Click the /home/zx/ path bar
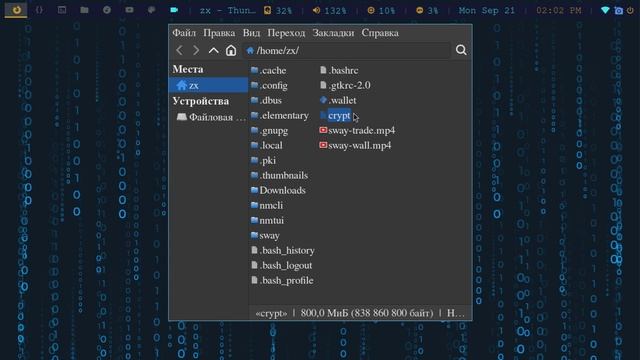 (x=347, y=51)
